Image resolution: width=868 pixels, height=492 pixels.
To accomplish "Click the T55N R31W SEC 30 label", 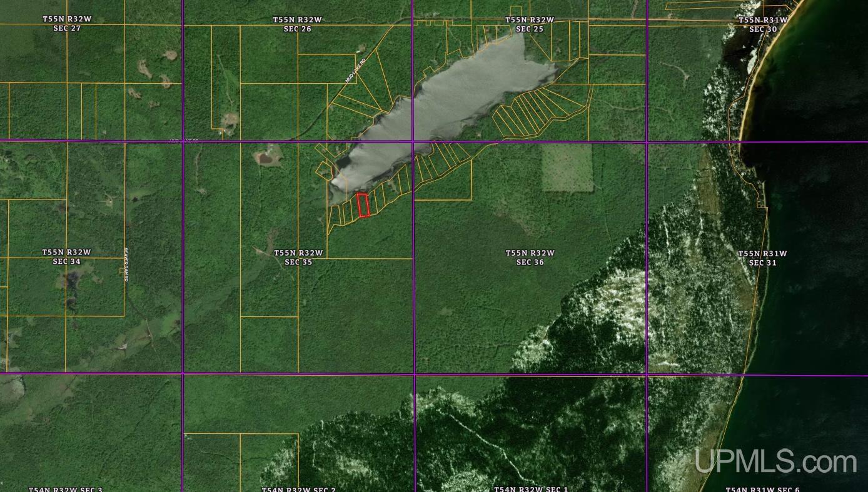I will pyautogui.click(x=763, y=24).
